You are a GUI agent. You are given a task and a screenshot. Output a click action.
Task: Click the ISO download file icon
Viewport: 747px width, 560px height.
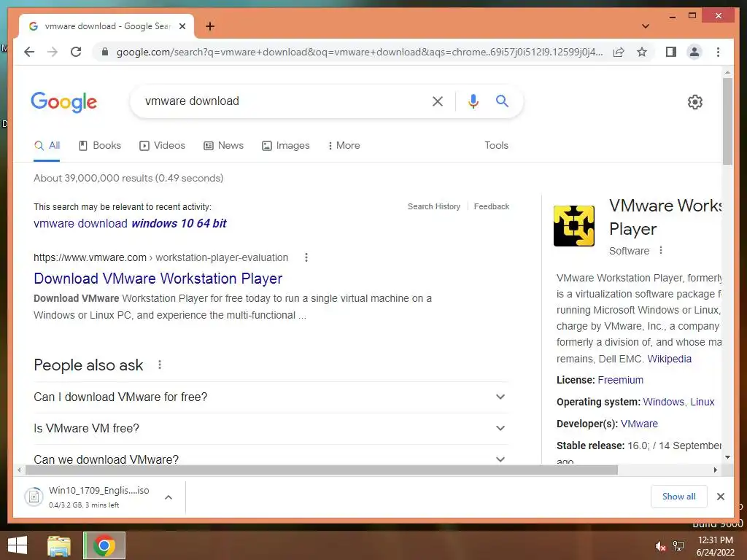point(34,497)
